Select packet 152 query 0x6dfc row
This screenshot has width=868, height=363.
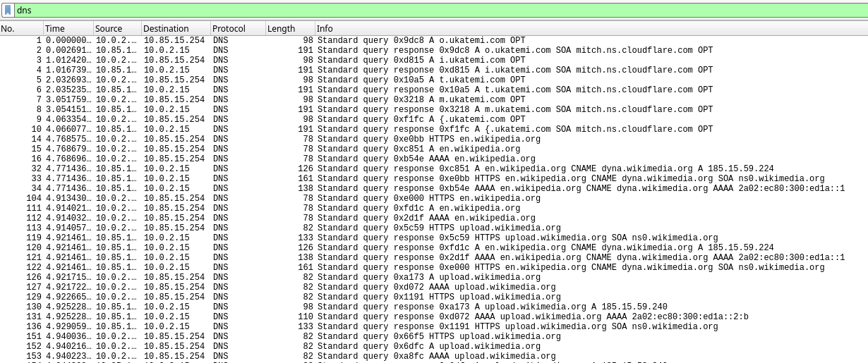pos(434,347)
